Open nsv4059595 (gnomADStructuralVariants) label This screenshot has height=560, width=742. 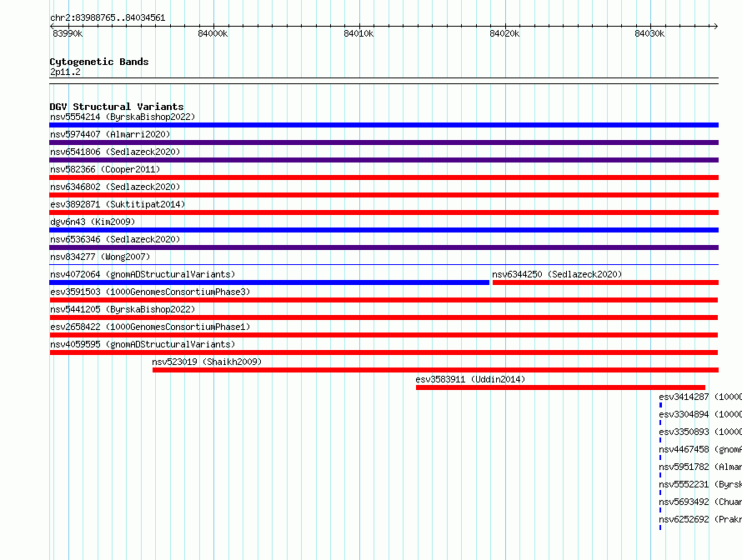click(143, 344)
